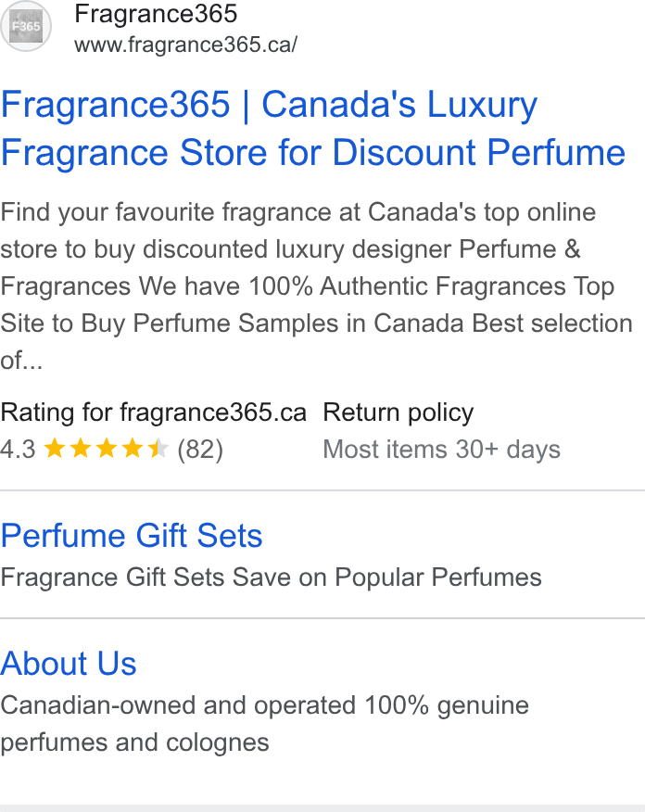Screen dimensions: 645x812
Task: Click 'Fragrance Gift Sets Save on Popular Perfumes' text
Action: pyautogui.click(x=271, y=577)
